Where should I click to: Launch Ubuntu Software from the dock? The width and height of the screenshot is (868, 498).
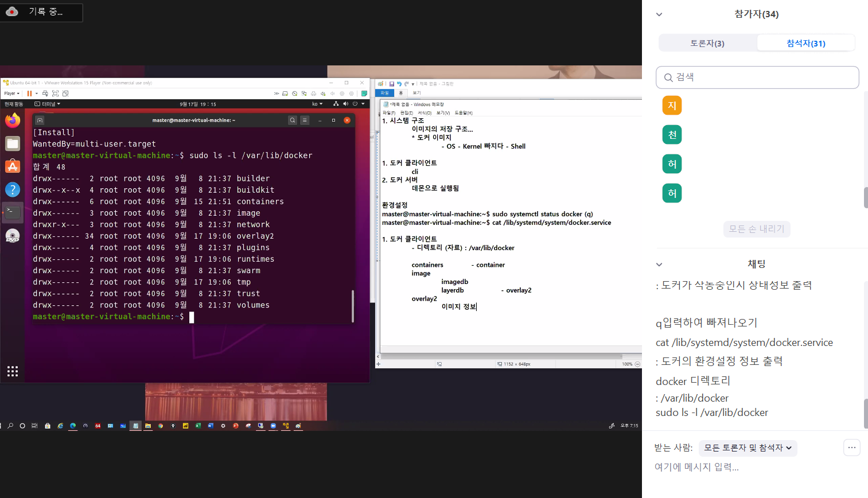13,166
